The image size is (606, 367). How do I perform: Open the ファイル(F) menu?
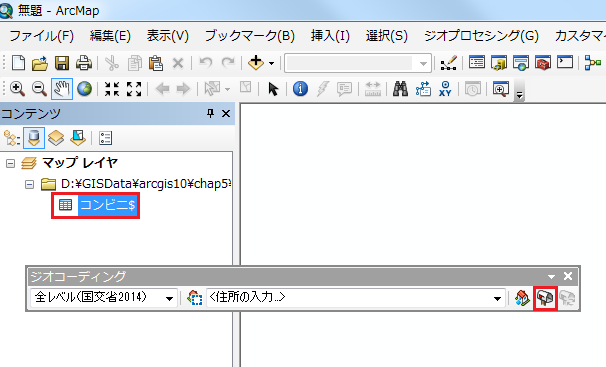42,36
